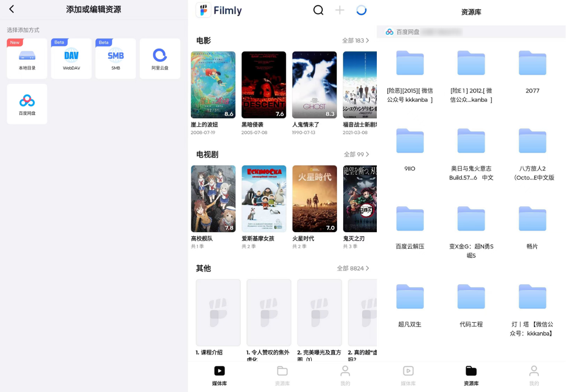This screenshot has width=569, height=392.
Task: Open the 崖上的波妞 movie poster
Action: point(213,85)
